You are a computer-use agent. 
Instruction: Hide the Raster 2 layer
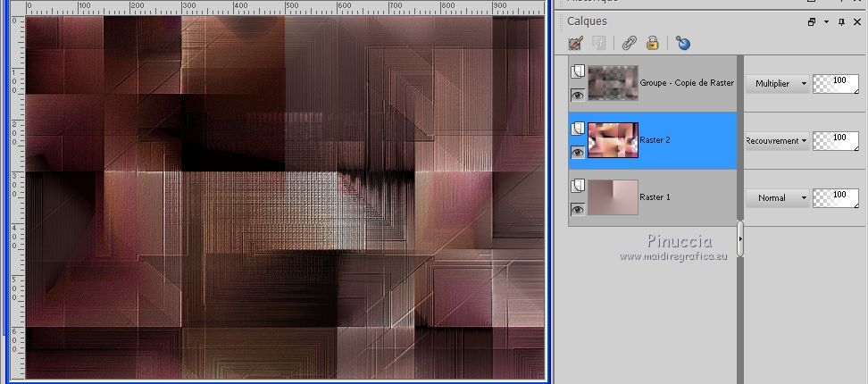(578, 152)
